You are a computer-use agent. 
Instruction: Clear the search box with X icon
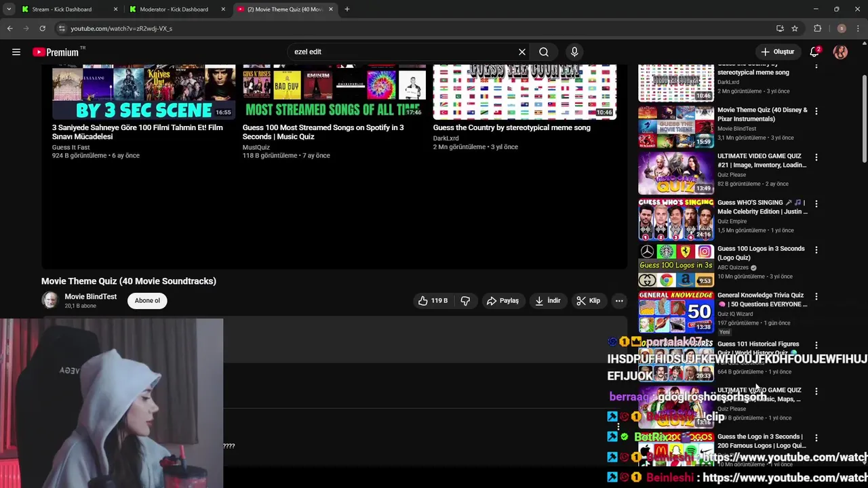click(522, 52)
